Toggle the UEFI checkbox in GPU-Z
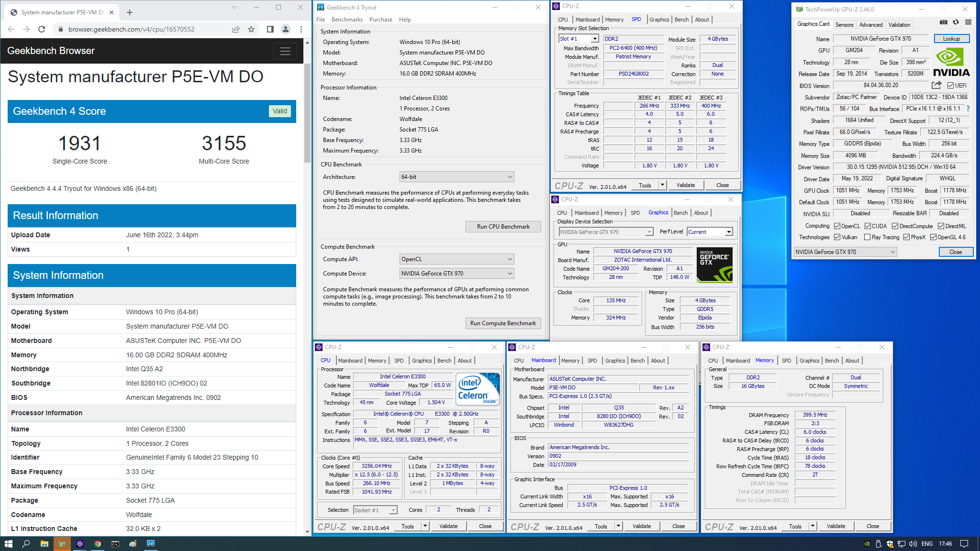The image size is (980, 551). pos(950,86)
